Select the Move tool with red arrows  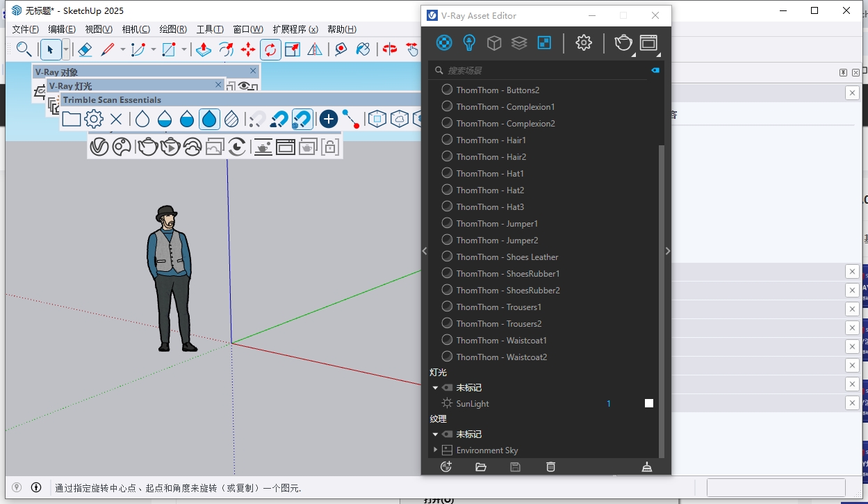coord(248,49)
